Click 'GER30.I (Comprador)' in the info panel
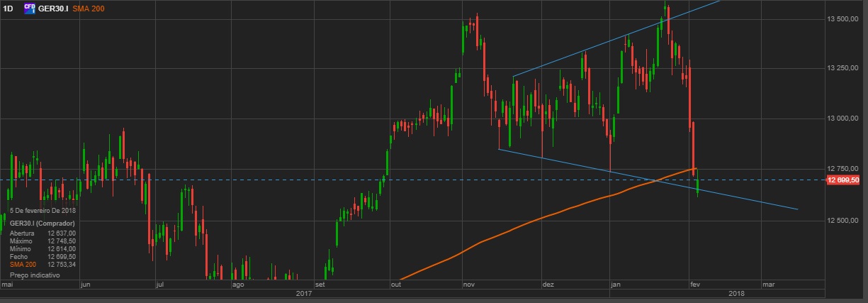The height and width of the screenshot is (303, 868). (x=42, y=224)
